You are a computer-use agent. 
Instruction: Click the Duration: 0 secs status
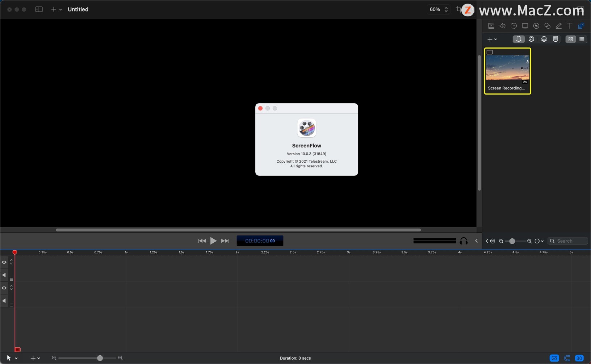(x=295, y=358)
